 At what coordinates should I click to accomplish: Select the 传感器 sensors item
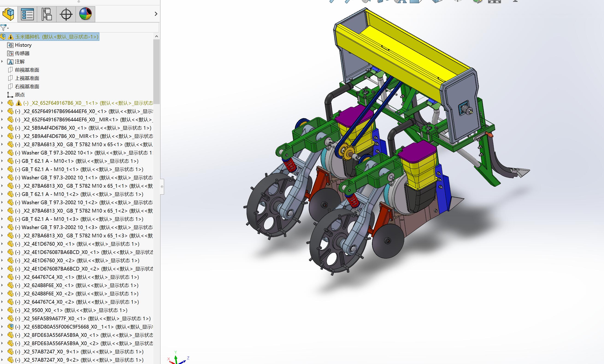[x=22, y=53]
